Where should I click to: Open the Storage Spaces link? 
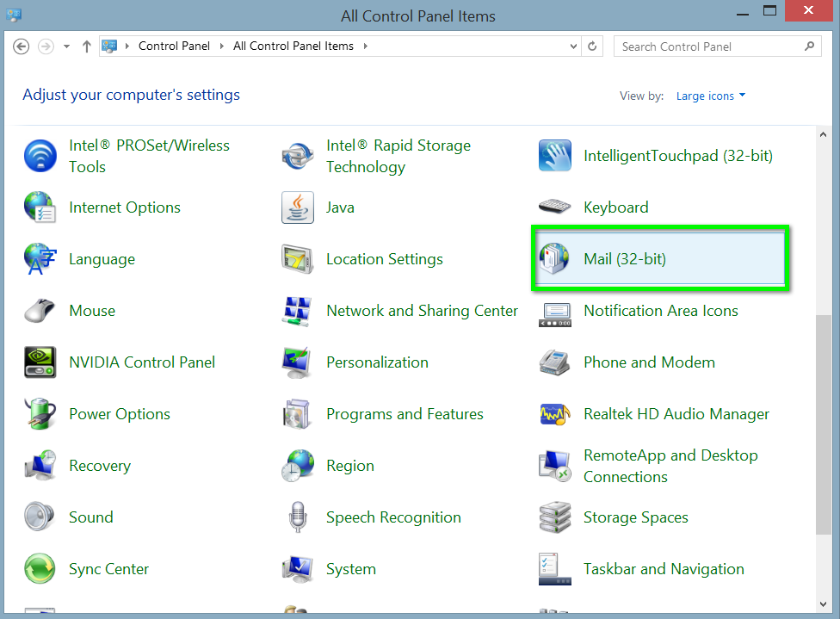pos(636,517)
